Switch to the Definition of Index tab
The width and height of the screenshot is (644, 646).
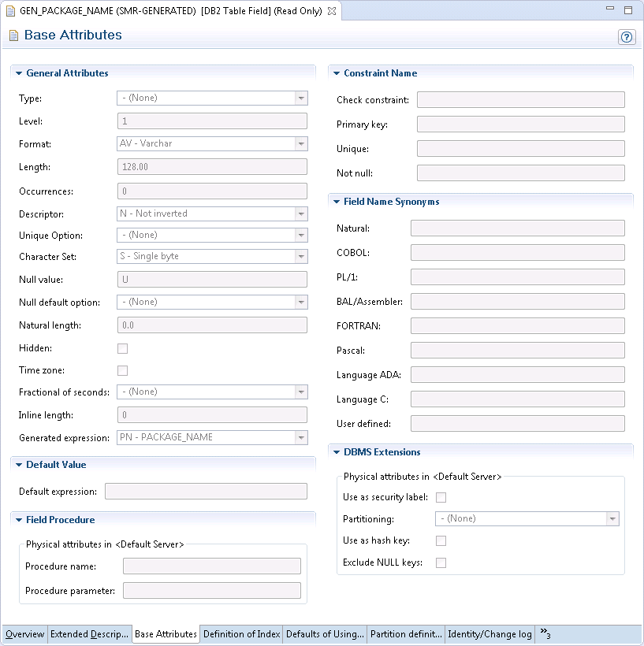(241, 634)
